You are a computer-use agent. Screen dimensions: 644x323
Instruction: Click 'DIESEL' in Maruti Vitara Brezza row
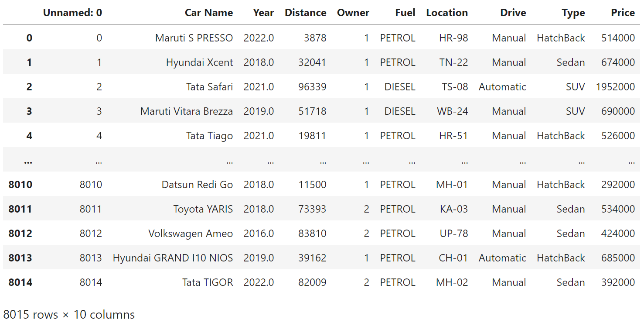pos(400,111)
